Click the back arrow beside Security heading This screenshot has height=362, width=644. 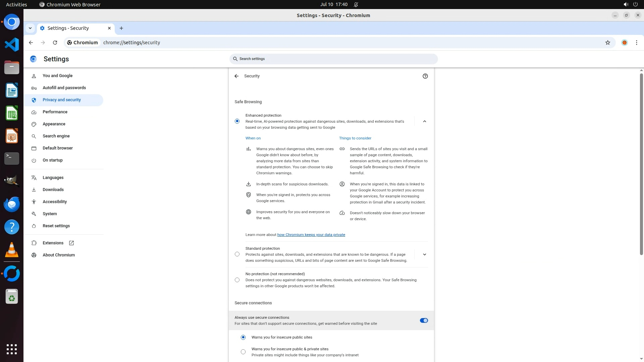pyautogui.click(x=236, y=76)
